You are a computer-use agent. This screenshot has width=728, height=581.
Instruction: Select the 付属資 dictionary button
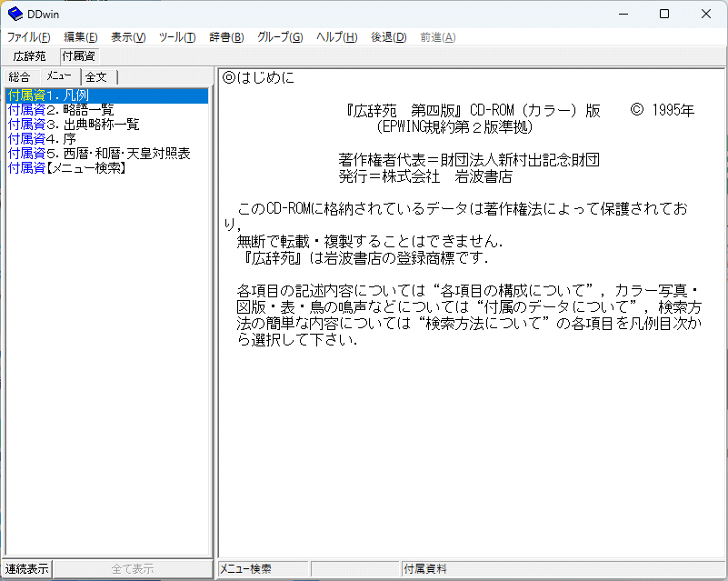80,56
